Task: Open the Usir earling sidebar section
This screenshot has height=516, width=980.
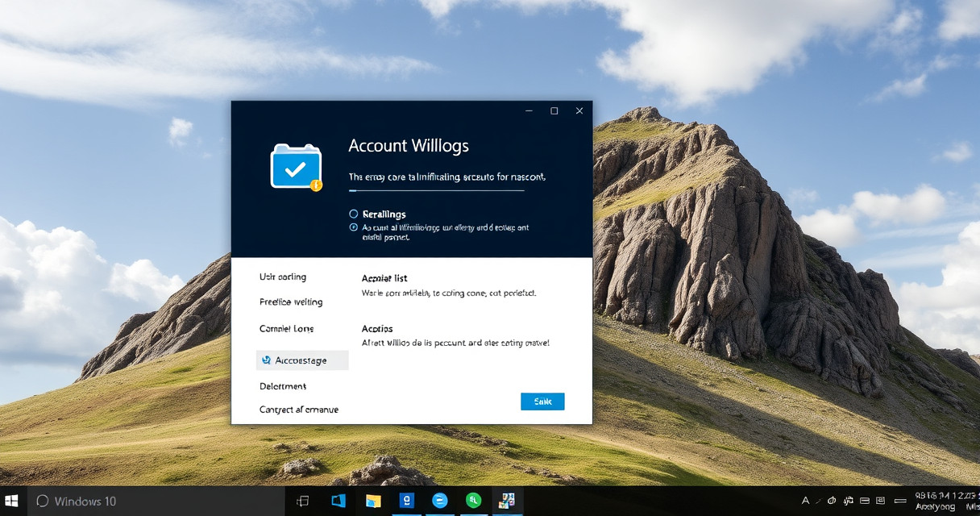Action: pyautogui.click(x=283, y=277)
